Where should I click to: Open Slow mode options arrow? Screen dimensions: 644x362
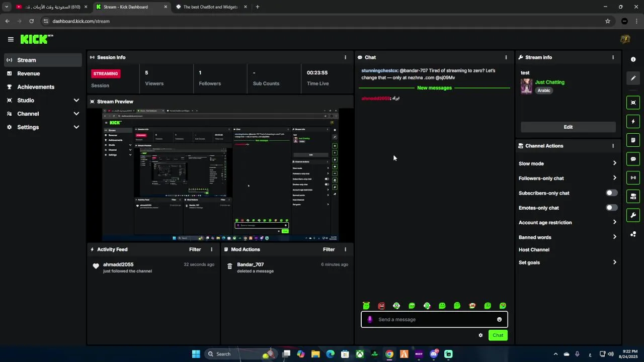coord(614,163)
